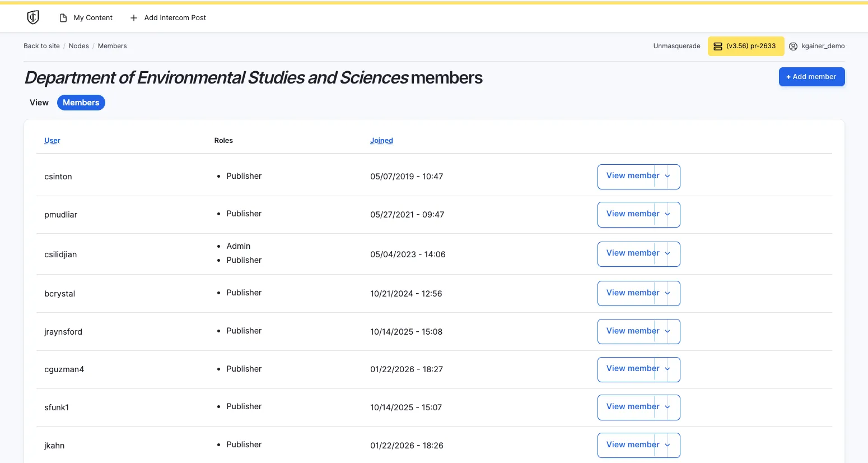Click join date 10/14/2025 - 15:07
868x463 pixels.
406,408
